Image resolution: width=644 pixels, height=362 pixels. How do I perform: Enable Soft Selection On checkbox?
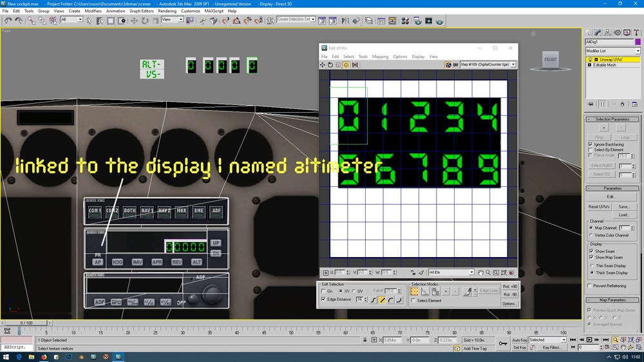(324, 291)
